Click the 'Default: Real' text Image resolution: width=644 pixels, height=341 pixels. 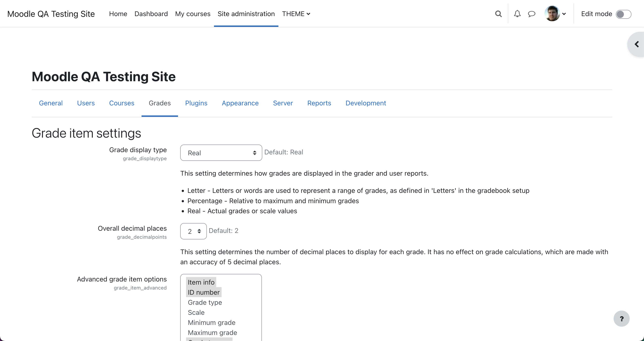(284, 152)
